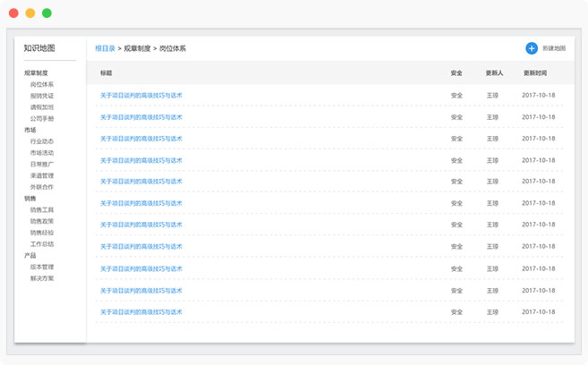Click the 新建地图 text label
This screenshot has width=588, height=365.
[x=554, y=49]
